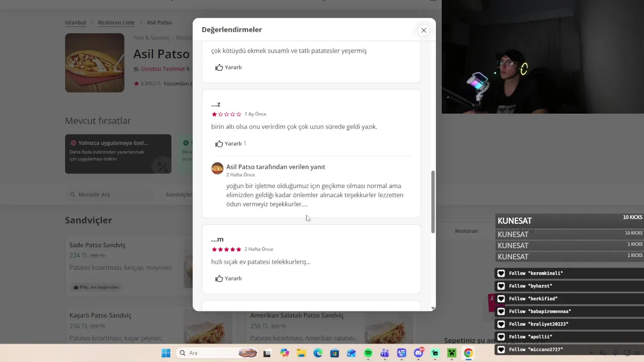The image size is (644, 362).
Task: Click the Sandviçler section heading
Action: click(89, 220)
